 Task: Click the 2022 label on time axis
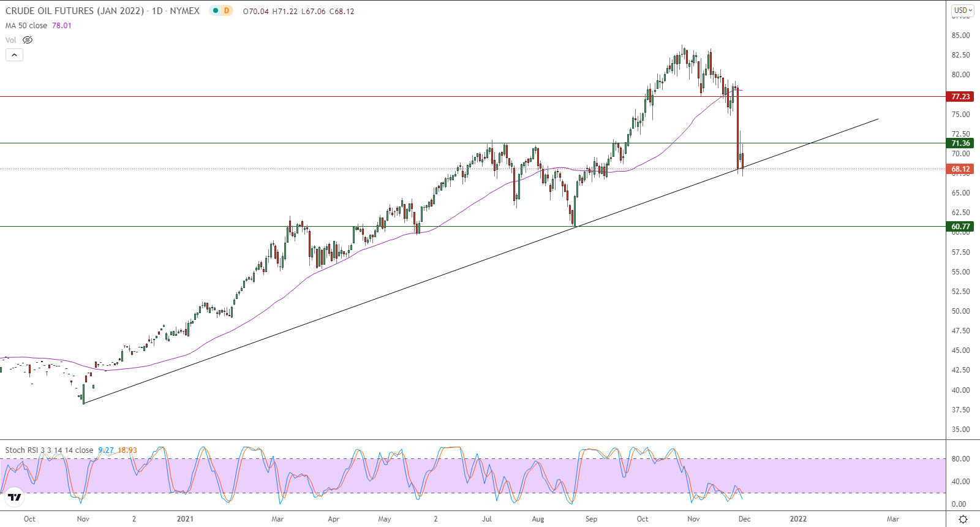pos(798,519)
